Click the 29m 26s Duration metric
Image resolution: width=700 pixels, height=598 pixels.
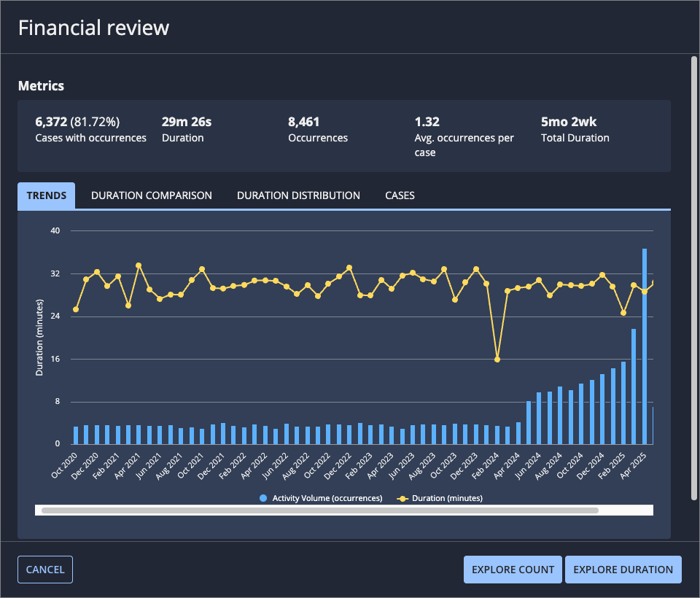(187, 130)
